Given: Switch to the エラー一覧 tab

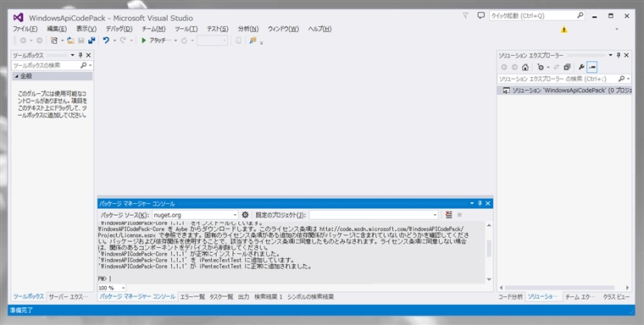Looking at the screenshot, I should click(x=192, y=297).
